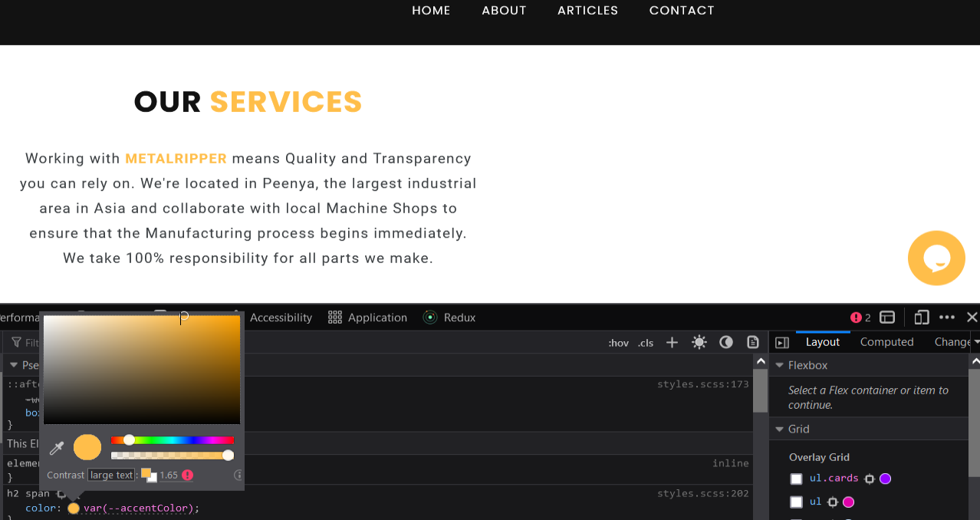
Task: Open the sidebar tabs overflow dropdown arrow
Action: click(x=975, y=342)
